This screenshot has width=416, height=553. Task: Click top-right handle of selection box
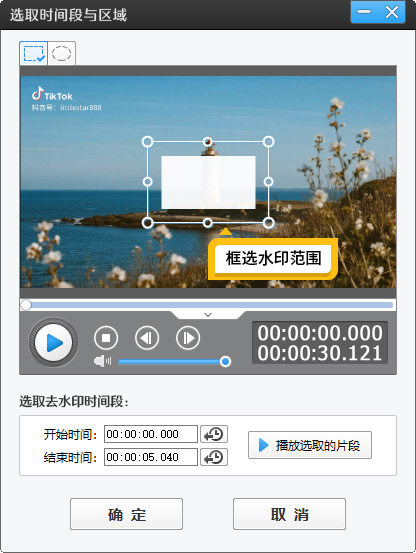click(268, 142)
